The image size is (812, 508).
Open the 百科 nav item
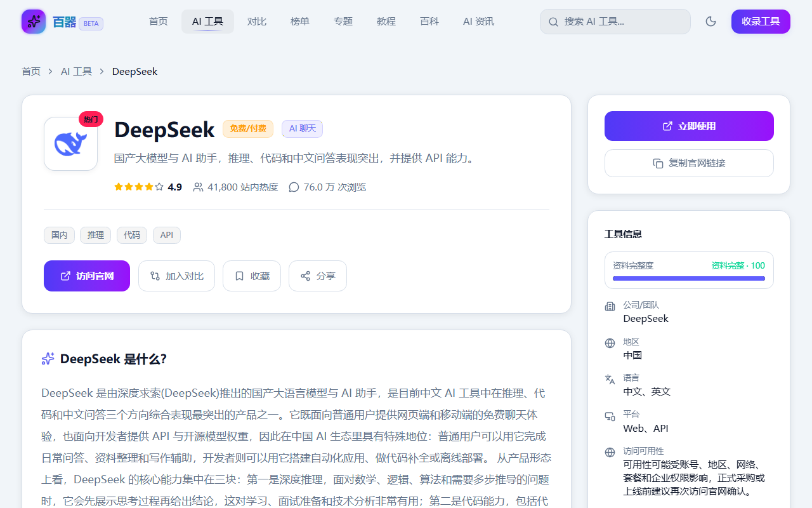coord(429,22)
